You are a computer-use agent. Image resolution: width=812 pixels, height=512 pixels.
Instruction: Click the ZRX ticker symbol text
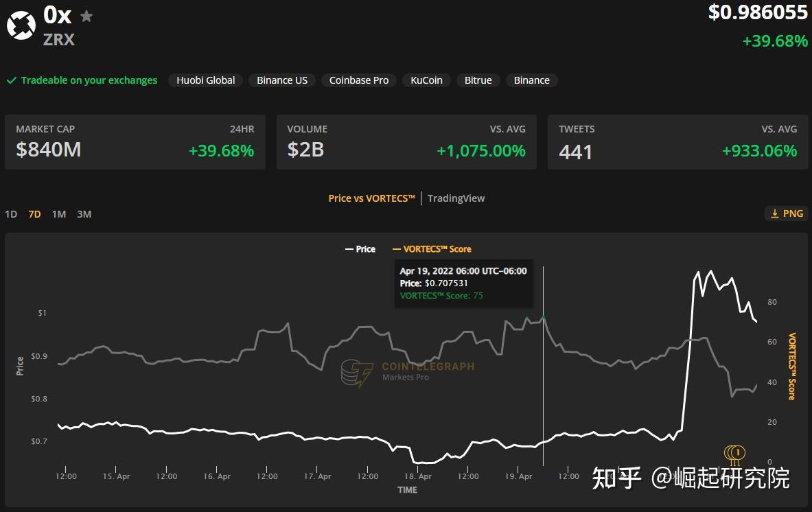pyautogui.click(x=59, y=40)
